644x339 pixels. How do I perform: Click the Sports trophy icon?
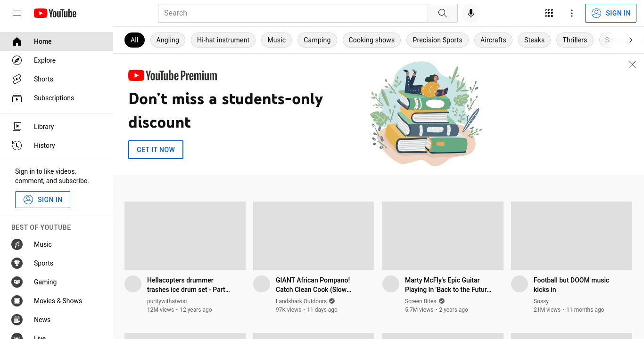pyautogui.click(x=17, y=263)
